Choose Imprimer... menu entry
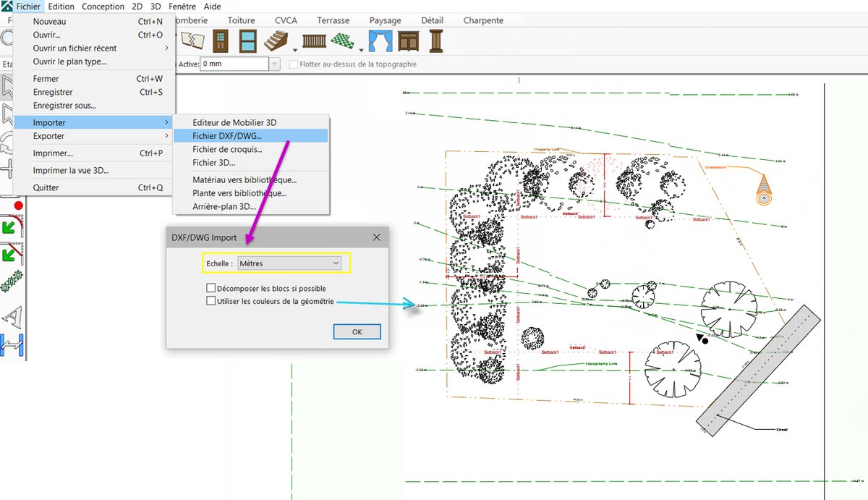This screenshot has width=868, height=500. pyautogui.click(x=93, y=153)
